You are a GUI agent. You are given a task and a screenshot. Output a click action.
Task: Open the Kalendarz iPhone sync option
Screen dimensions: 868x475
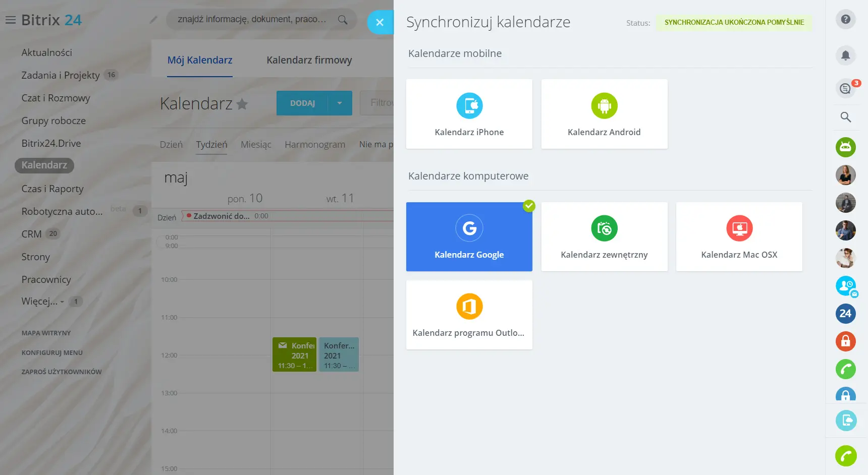(x=469, y=114)
